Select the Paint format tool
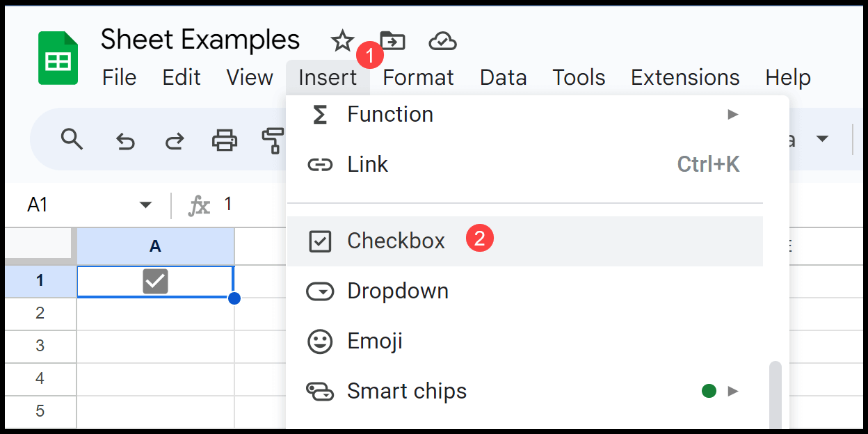The height and width of the screenshot is (434, 868). tap(274, 140)
